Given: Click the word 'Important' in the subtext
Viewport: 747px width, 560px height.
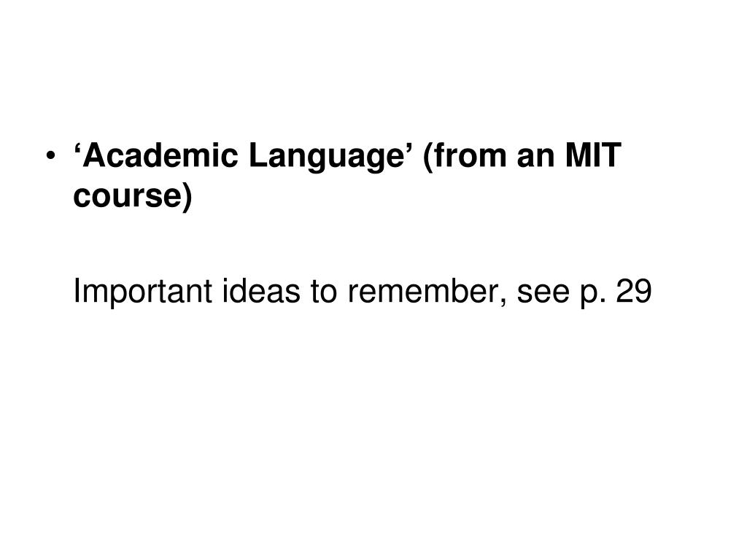Looking at the screenshot, I should point(142,292).
